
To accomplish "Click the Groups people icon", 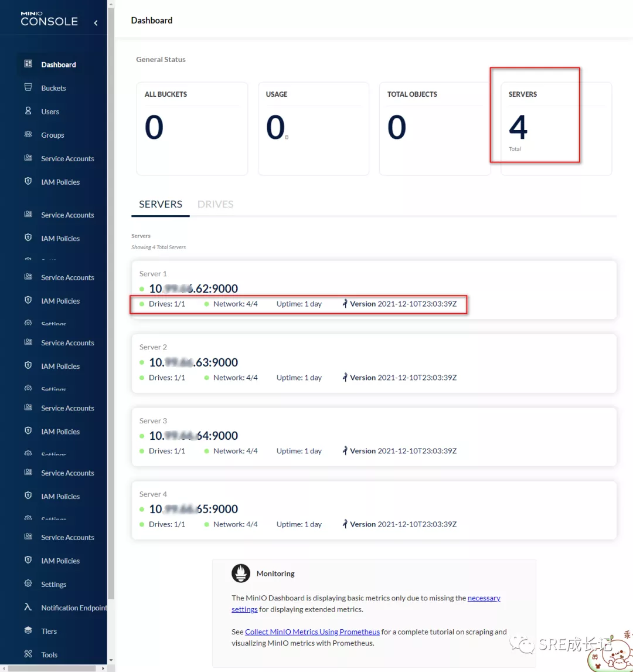I will coord(28,134).
